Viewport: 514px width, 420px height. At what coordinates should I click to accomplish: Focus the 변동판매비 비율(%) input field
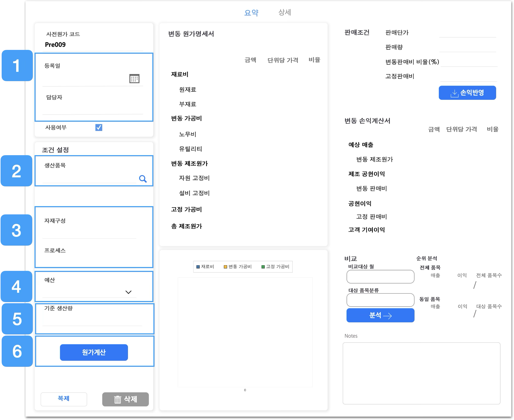pos(469,62)
